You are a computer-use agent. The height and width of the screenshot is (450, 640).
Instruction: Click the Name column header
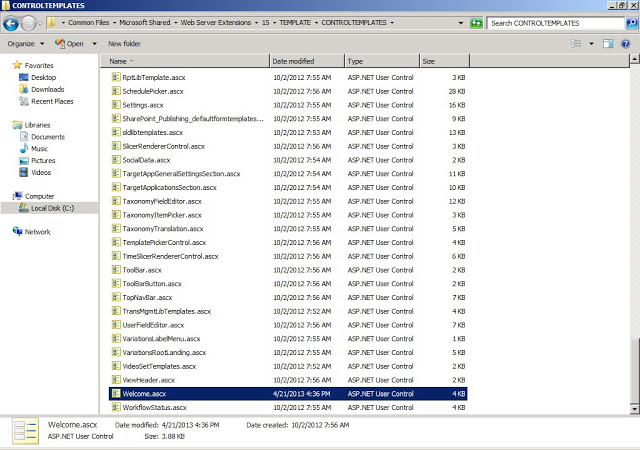tap(185, 61)
